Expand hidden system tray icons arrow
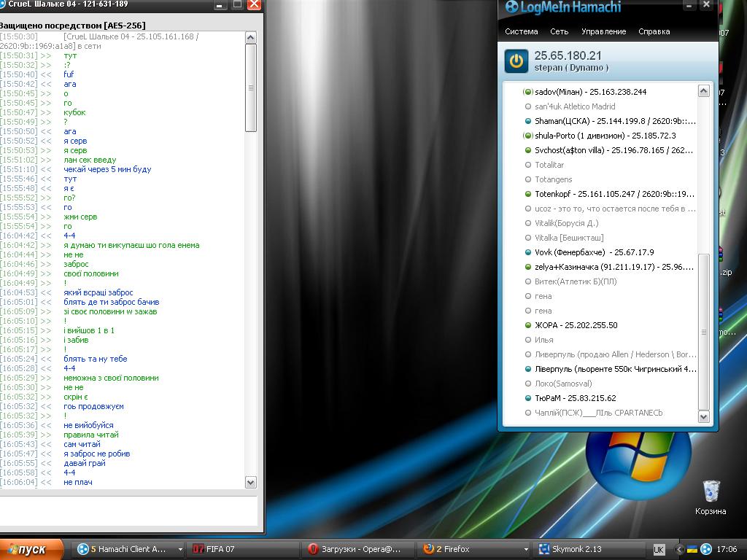The width and height of the screenshot is (747, 560). click(679, 550)
